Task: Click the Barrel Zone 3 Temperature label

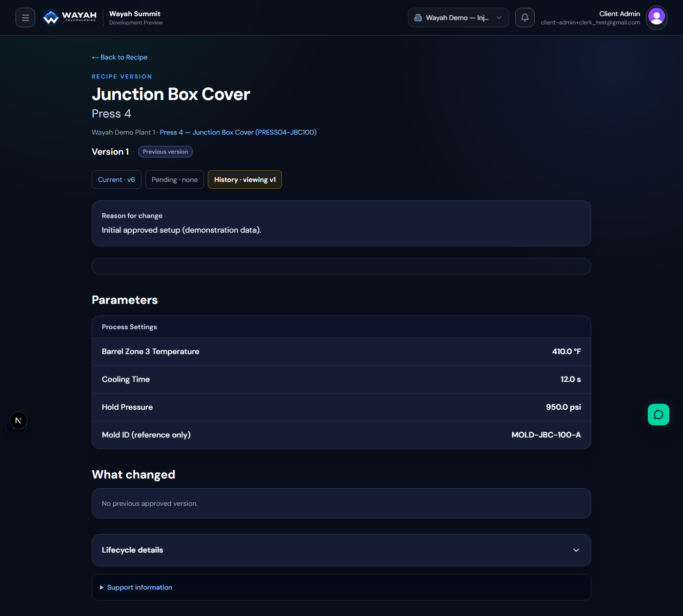Action: tap(151, 352)
